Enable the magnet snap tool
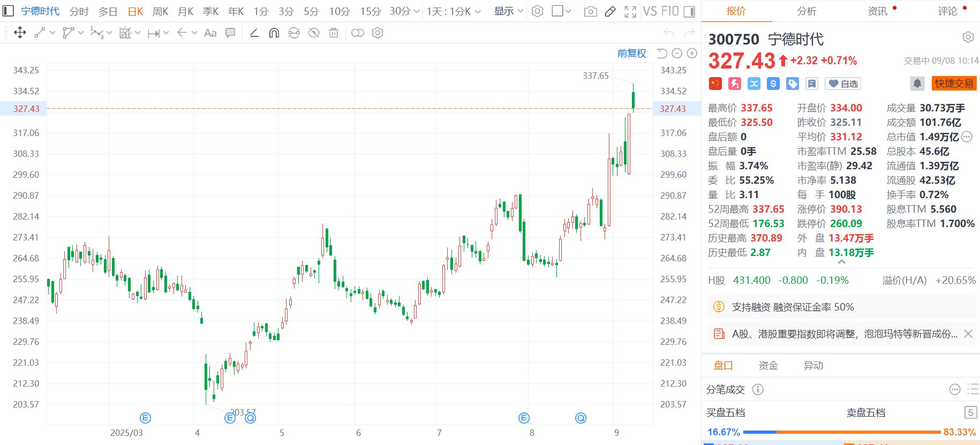Screen dimensions: 980x445 click(274, 33)
